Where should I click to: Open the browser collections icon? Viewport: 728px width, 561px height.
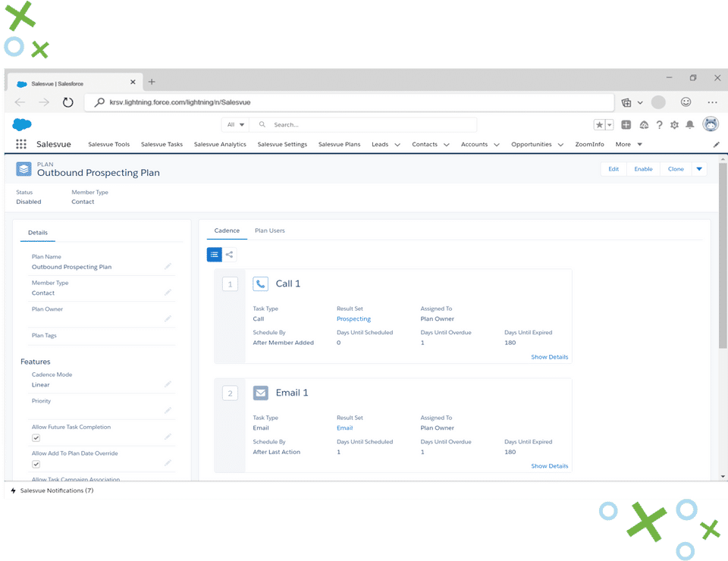[626, 102]
